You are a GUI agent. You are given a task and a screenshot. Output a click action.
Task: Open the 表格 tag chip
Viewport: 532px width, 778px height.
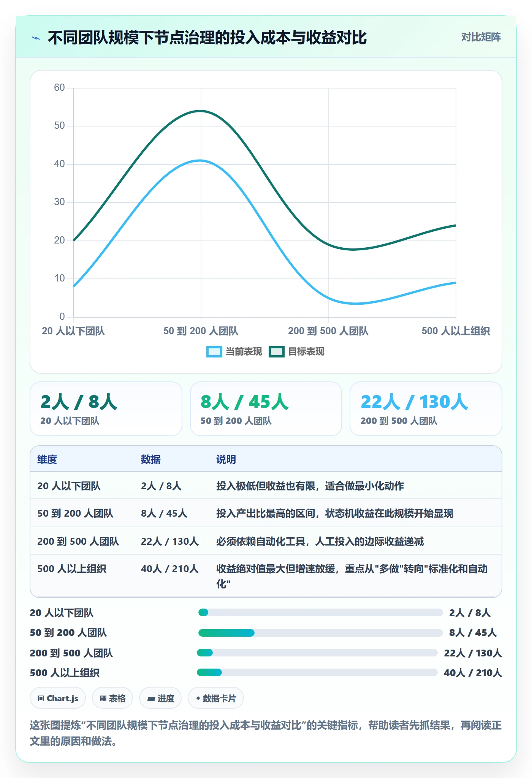112,698
